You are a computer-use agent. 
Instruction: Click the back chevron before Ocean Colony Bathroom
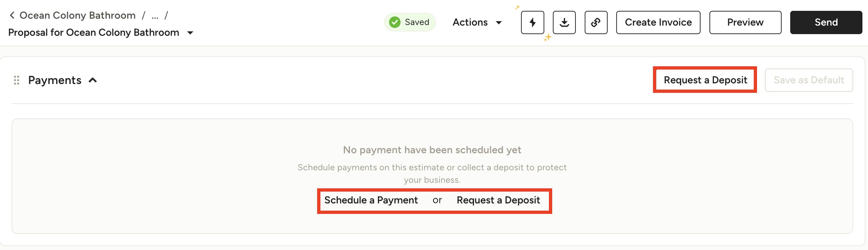click(x=12, y=15)
